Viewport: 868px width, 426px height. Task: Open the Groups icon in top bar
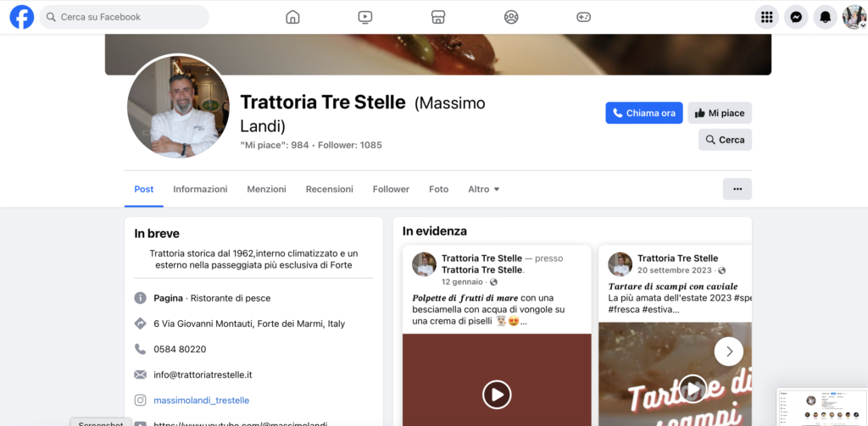pos(511,17)
